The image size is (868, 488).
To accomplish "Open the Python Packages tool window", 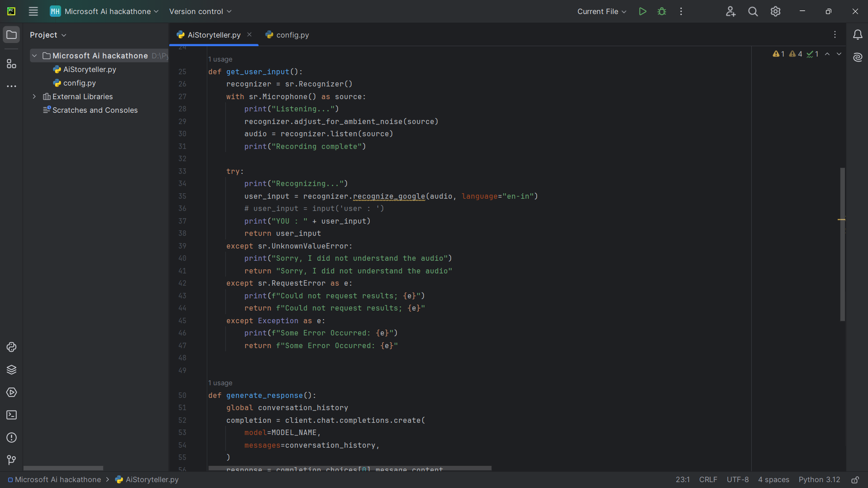I will [x=11, y=370].
